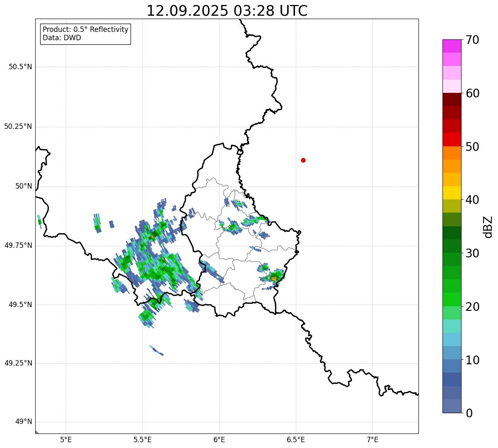
Task: Click the 50.25°N latitude label
Action: (18, 126)
